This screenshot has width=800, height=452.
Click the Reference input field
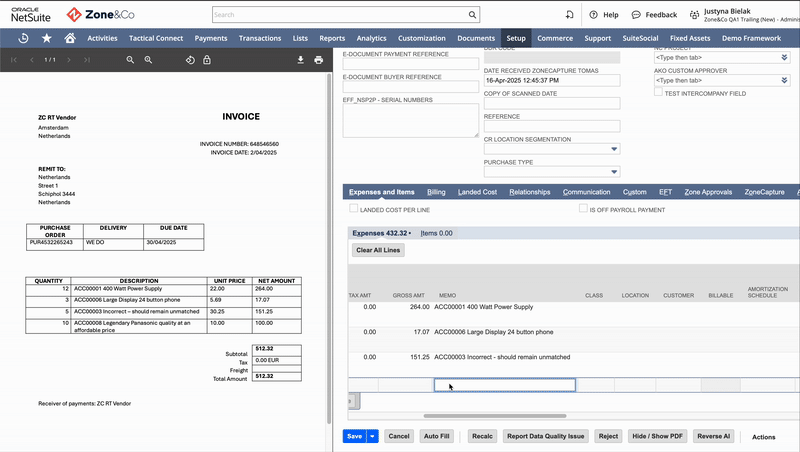point(552,126)
